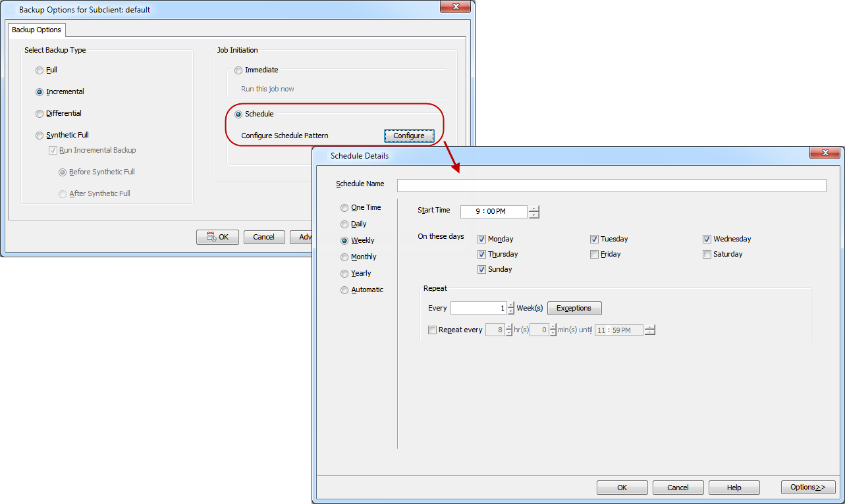Uncheck the Monday checkbox
This screenshot has height=504, width=845.
coord(481,239)
